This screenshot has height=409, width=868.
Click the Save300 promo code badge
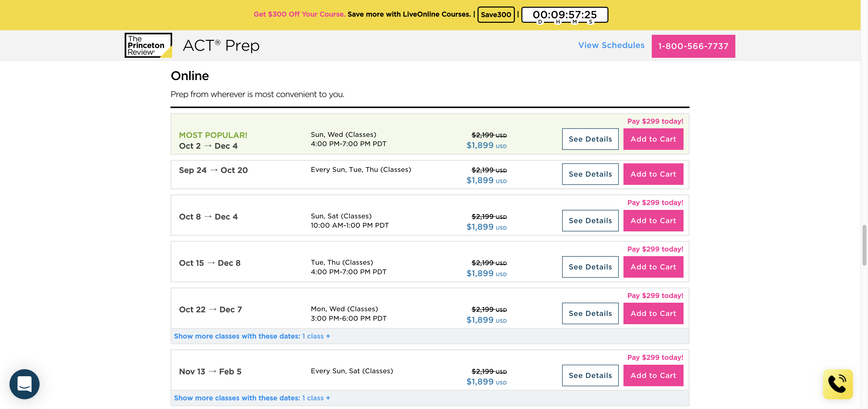pyautogui.click(x=496, y=15)
